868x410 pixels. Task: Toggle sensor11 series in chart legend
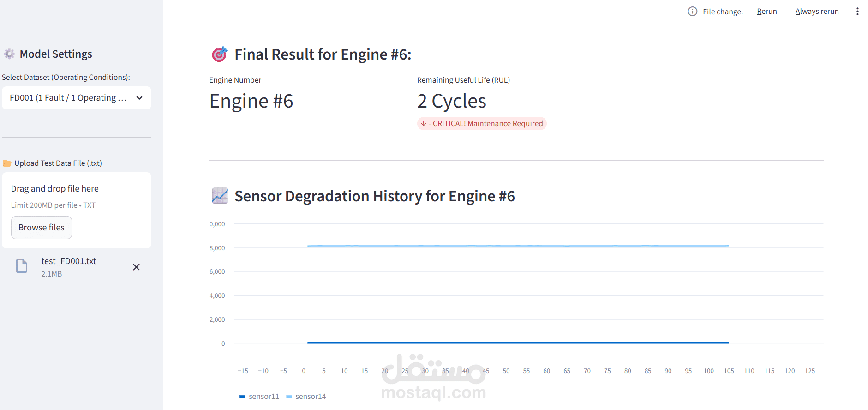[263, 397]
